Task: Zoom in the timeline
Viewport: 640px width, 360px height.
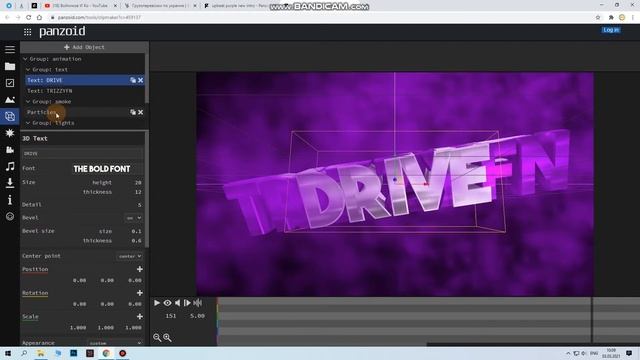Action: 167,338
